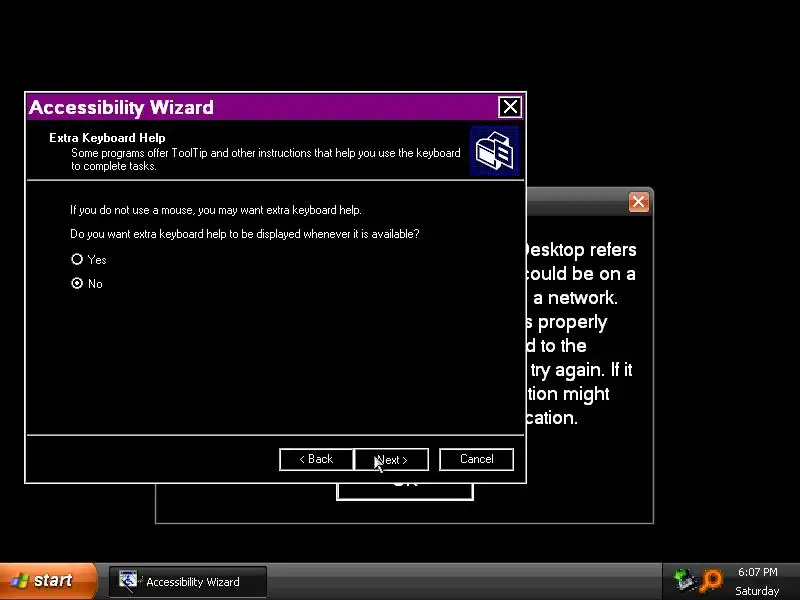Click the Next button
Viewport: 800px width, 600px height.
[391, 459]
